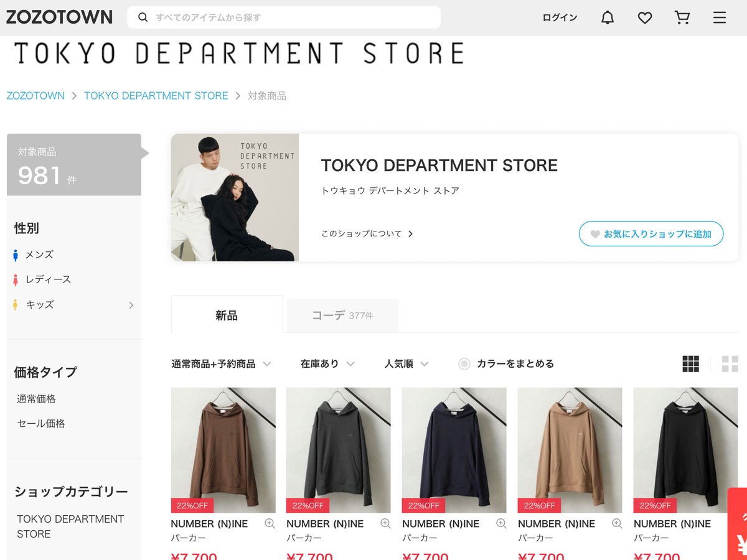The height and width of the screenshot is (560, 747).
Task: Zoom the navy hoodie image
Action: 501,524
